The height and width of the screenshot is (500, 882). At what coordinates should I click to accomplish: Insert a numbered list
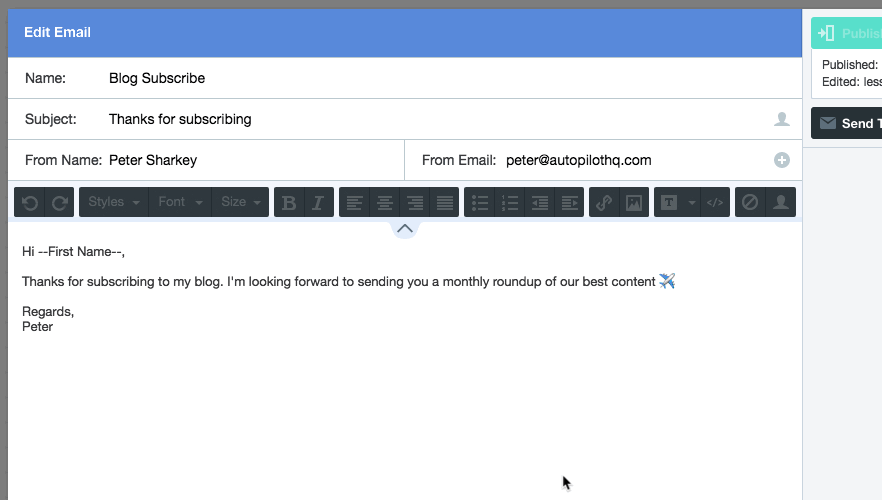click(x=510, y=203)
